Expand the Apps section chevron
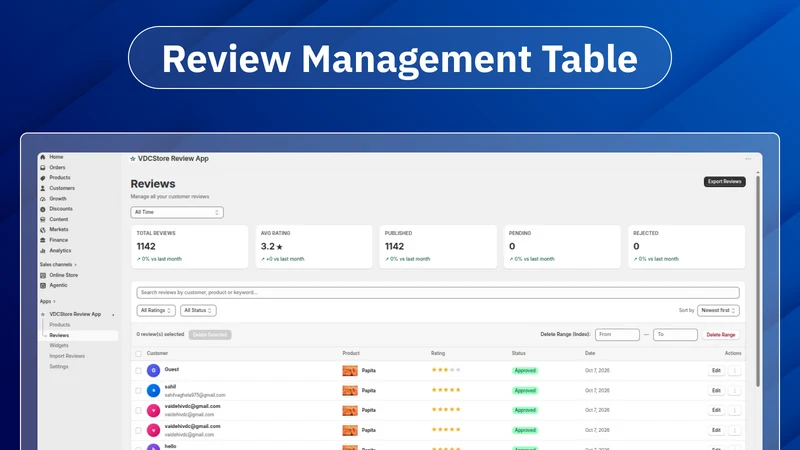Image resolution: width=800 pixels, height=450 pixels. coord(54,302)
